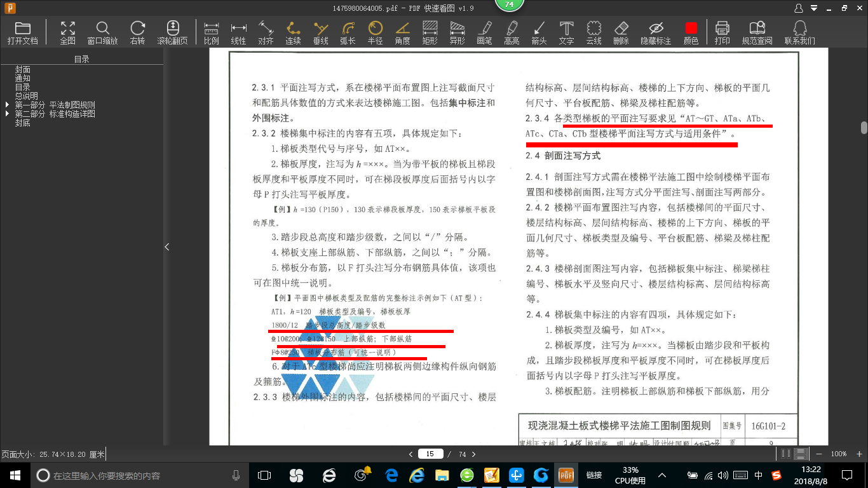Select the 矩形 rectangle tool
Viewport: 868px width, 488px height.
(430, 32)
